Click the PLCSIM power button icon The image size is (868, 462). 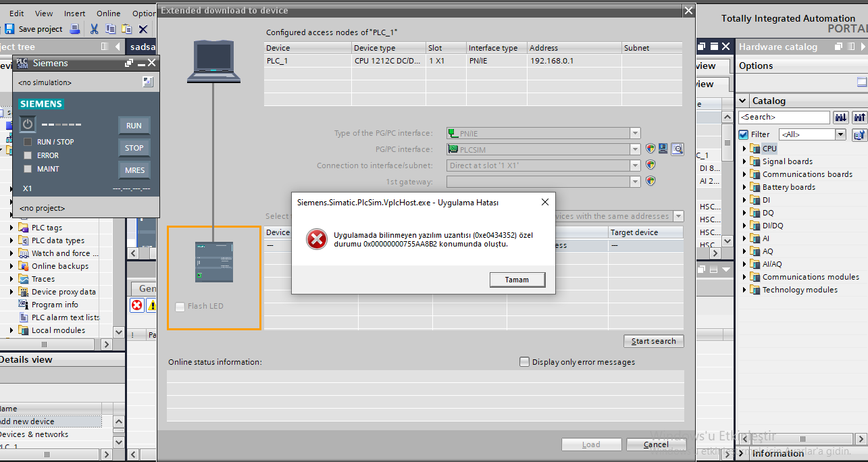point(27,124)
